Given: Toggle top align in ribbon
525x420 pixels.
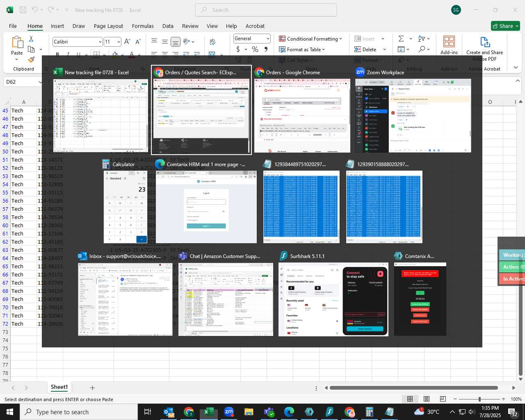Looking at the screenshot, I should click(x=154, y=41).
